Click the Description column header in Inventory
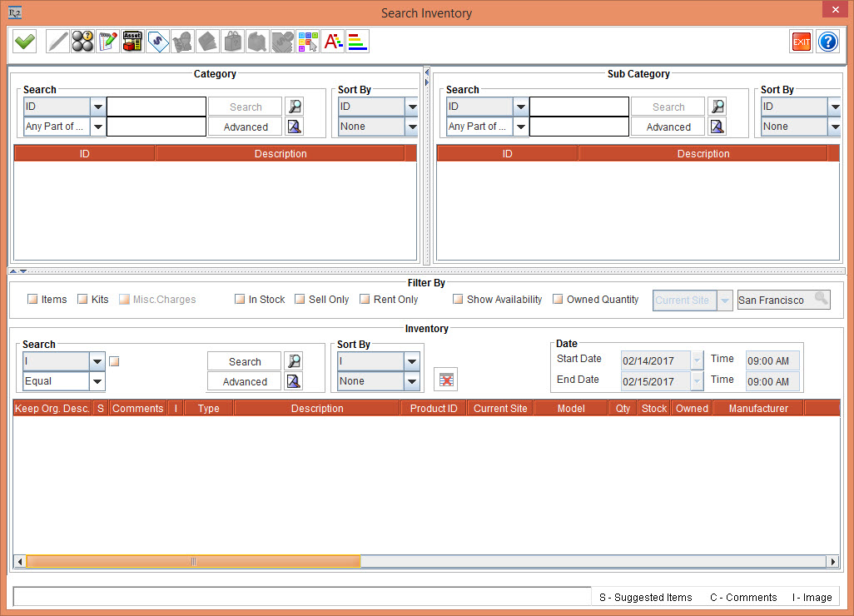The width and height of the screenshot is (854, 616). click(317, 409)
